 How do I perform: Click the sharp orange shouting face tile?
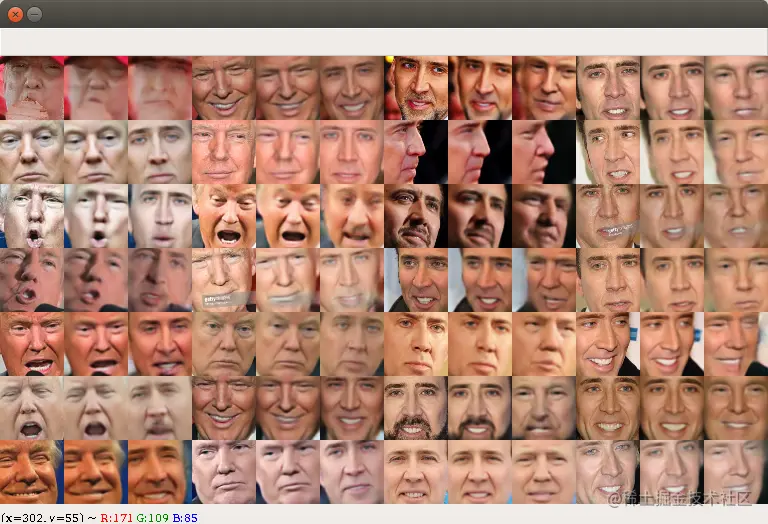(x=224, y=216)
